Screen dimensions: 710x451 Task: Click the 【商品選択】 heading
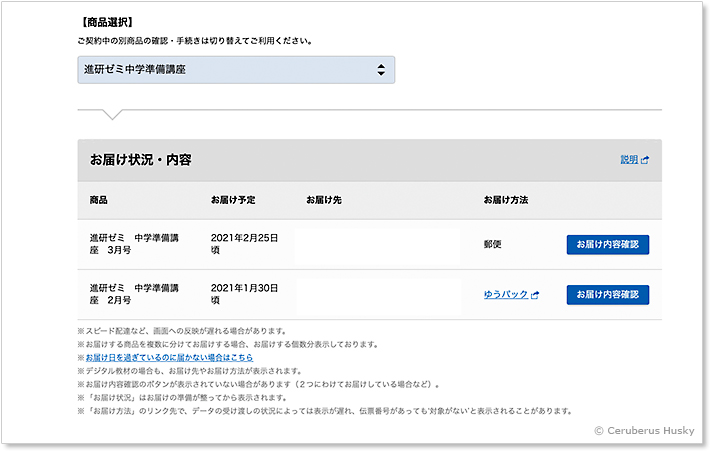[107, 22]
